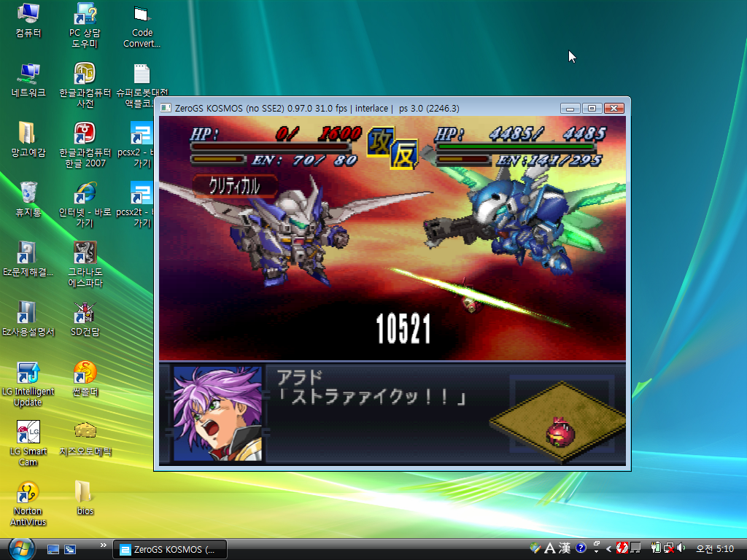Select the Ez사용설명서 shortcut

[x=28, y=319]
